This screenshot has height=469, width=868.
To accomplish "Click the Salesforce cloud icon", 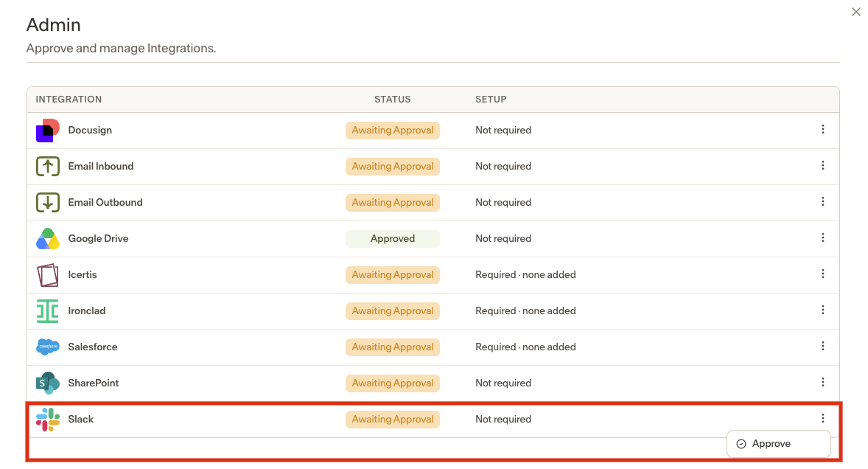I will pyautogui.click(x=48, y=347).
